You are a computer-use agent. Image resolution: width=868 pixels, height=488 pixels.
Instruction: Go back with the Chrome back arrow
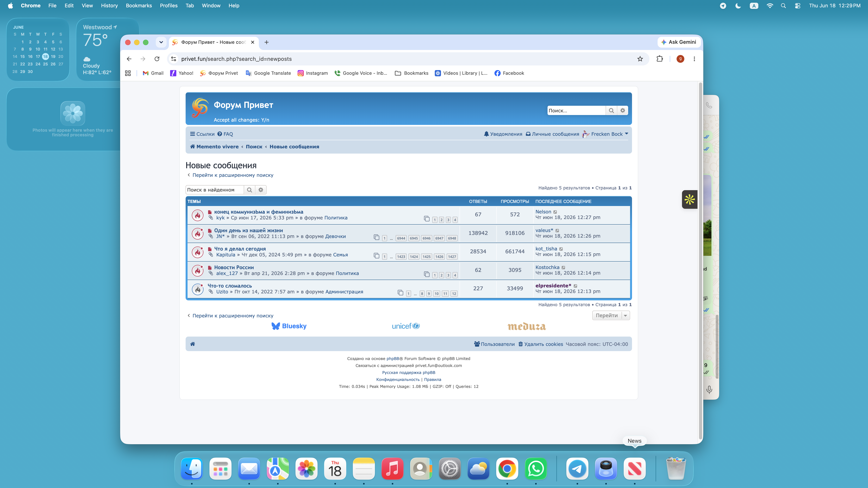coord(129,59)
